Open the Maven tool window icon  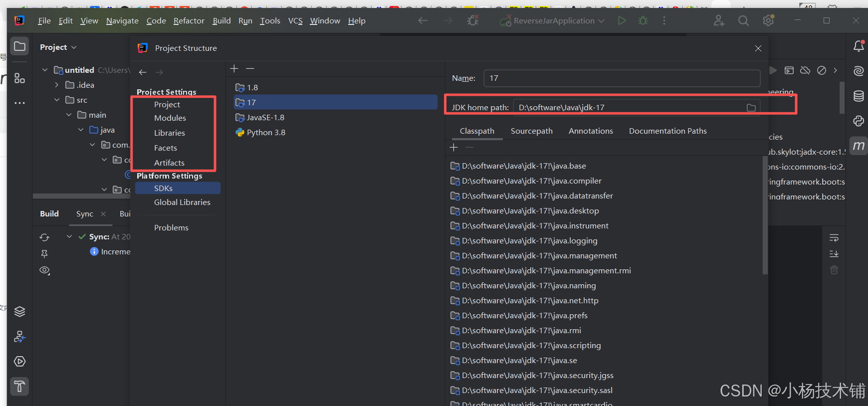coord(859,146)
